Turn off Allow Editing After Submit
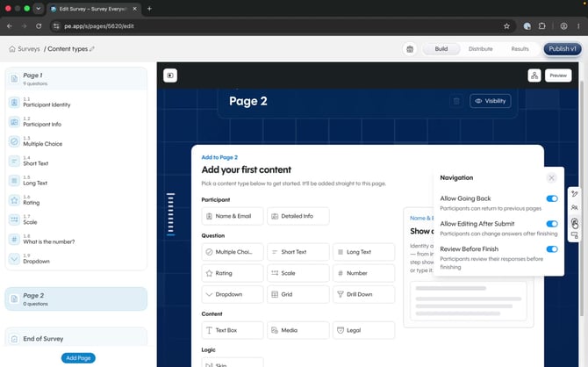This screenshot has width=588, height=367. coord(552,224)
